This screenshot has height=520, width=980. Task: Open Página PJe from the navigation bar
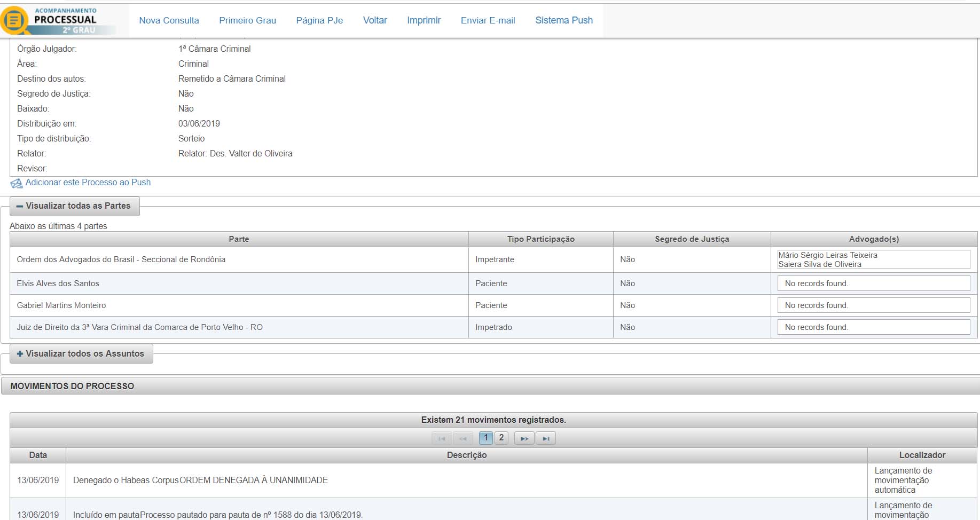319,20
